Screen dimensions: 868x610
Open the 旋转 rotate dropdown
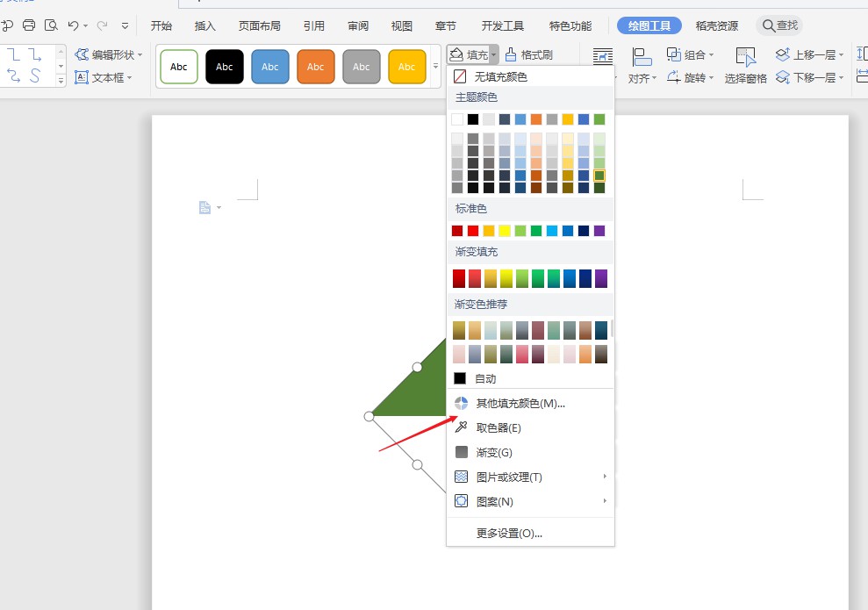pyautogui.click(x=690, y=78)
